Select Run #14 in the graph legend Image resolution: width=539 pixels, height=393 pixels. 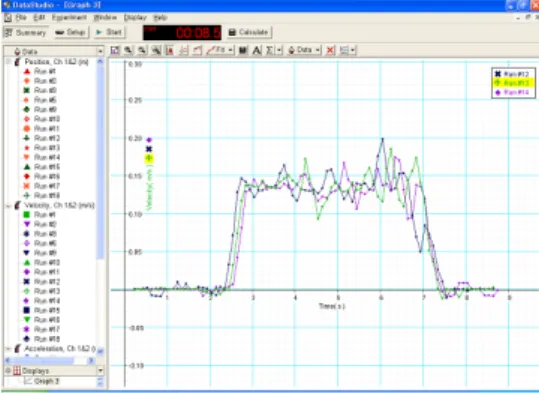(x=512, y=92)
